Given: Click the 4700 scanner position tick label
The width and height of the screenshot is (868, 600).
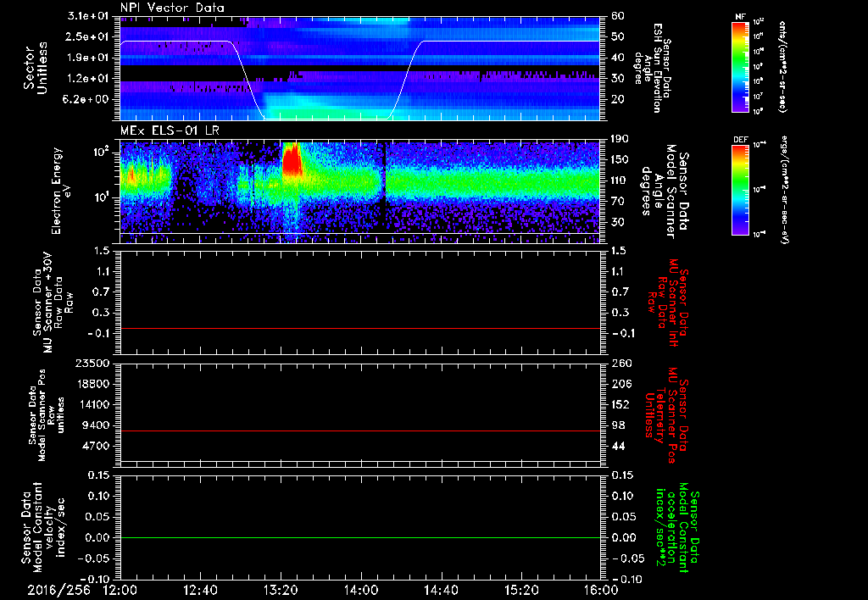Looking at the screenshot, I should click(x=96, y=446).
